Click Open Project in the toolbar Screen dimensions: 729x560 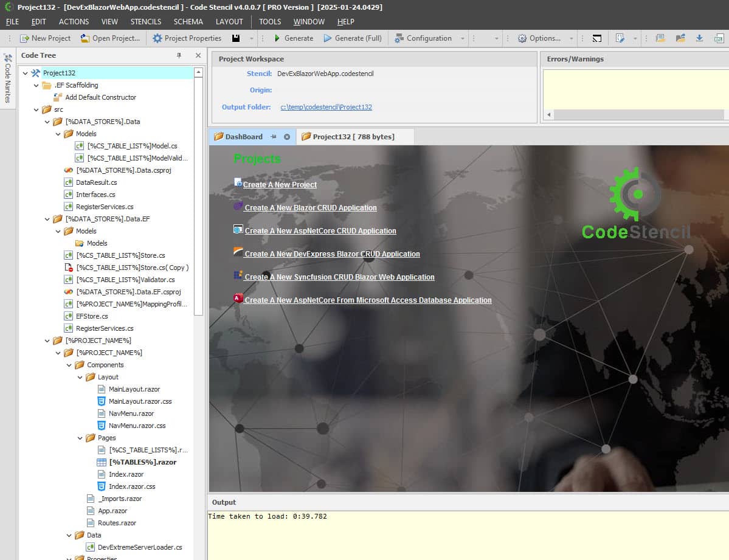tap(110, 38)
